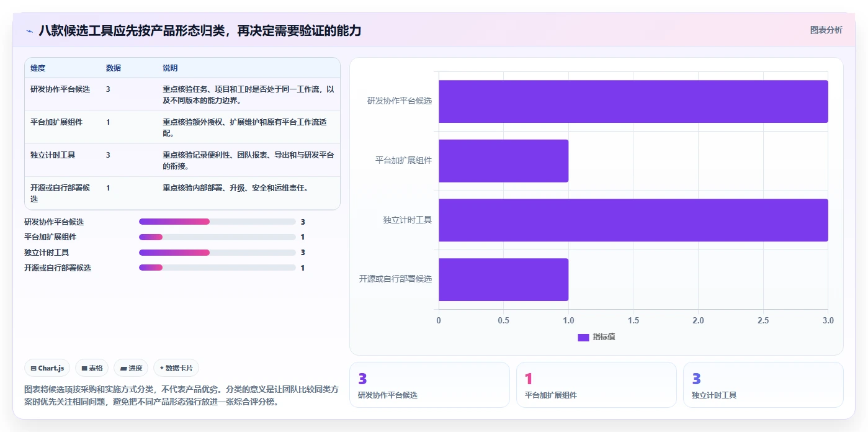Click the 1.5 axis tick label
868x432 pixels.
pyautogui.click(x=633, y=320)
